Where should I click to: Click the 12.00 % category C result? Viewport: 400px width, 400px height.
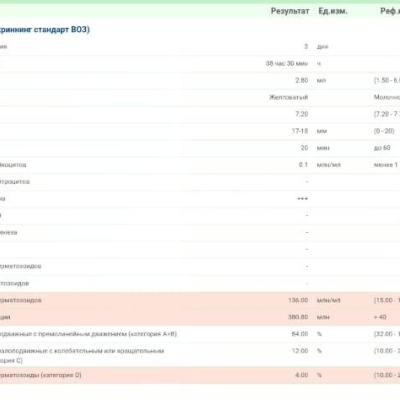300,351
